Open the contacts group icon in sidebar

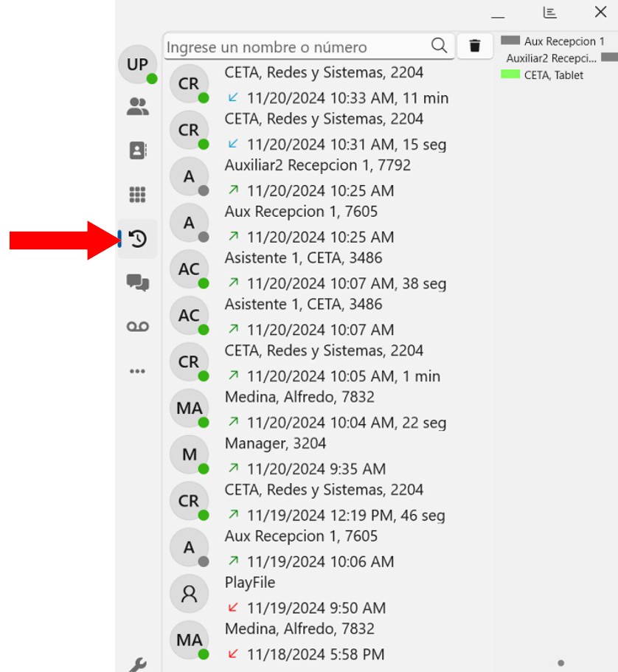pyautogui.click(x=137, y=107)
